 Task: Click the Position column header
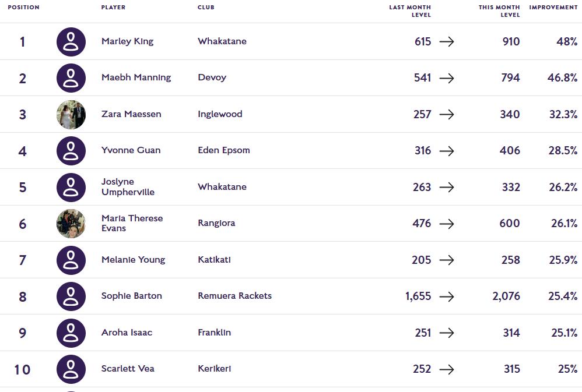23,8
